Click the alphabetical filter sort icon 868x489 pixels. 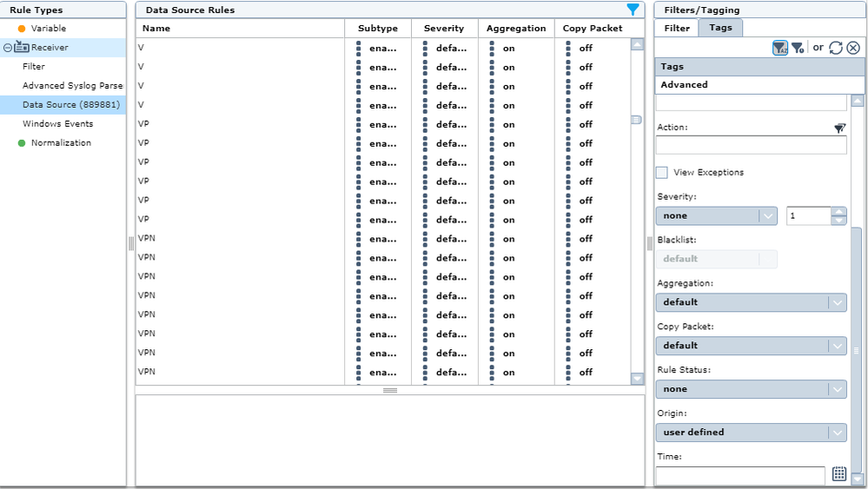[779, 48]
